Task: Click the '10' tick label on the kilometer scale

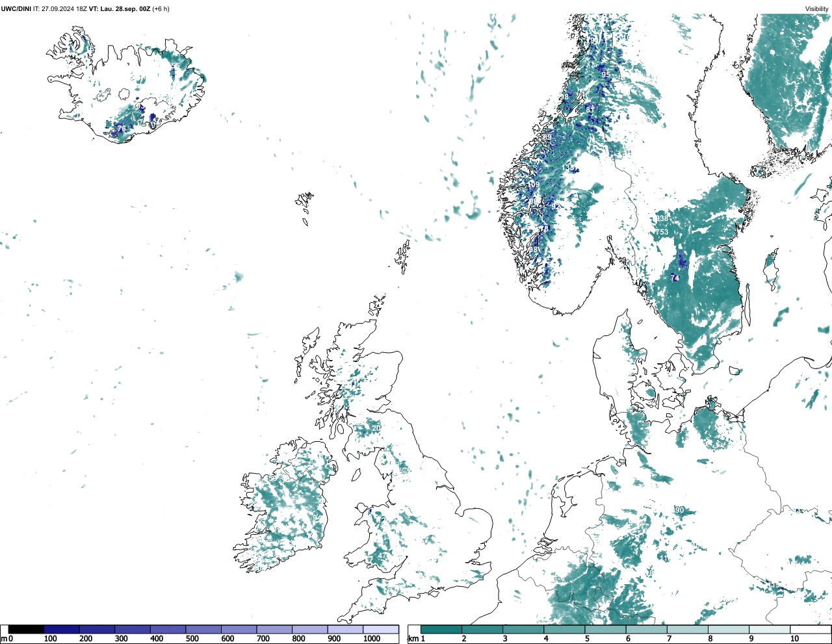Action: click(794, 639)
